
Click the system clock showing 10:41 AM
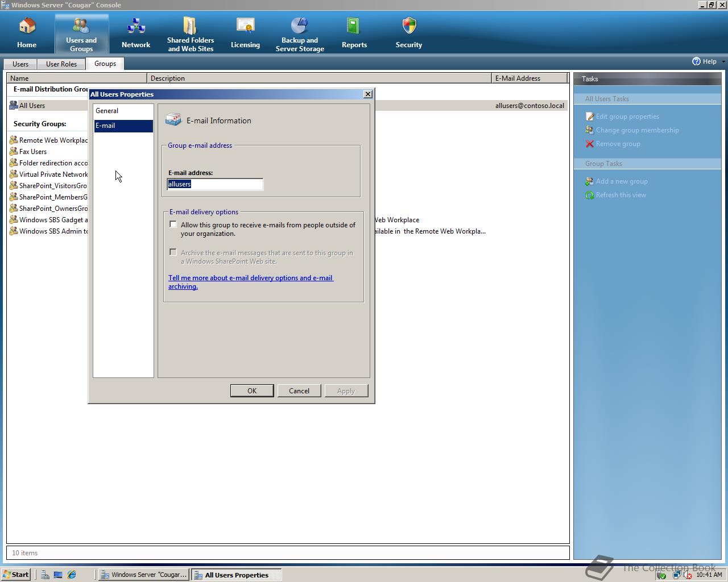pos(709,575)
